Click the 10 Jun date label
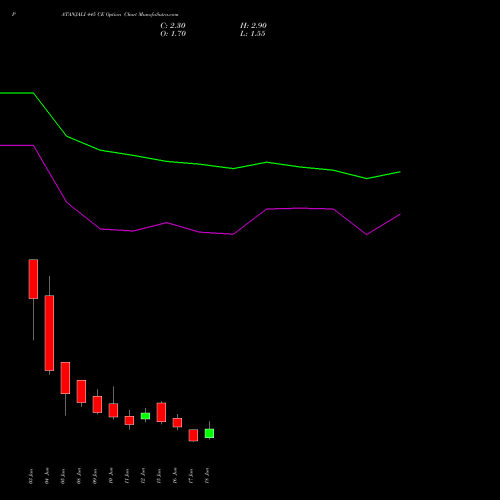 [111, 476]
